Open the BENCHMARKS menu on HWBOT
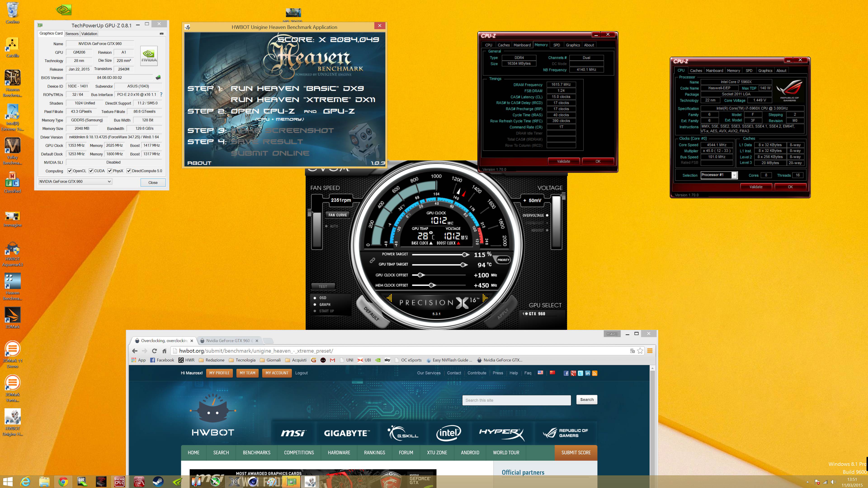Viewport: 868px width, 488px height. 256,453
